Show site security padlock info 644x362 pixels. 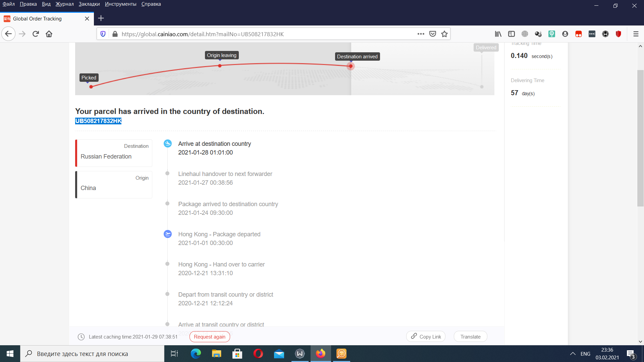[x=115, y=34]
